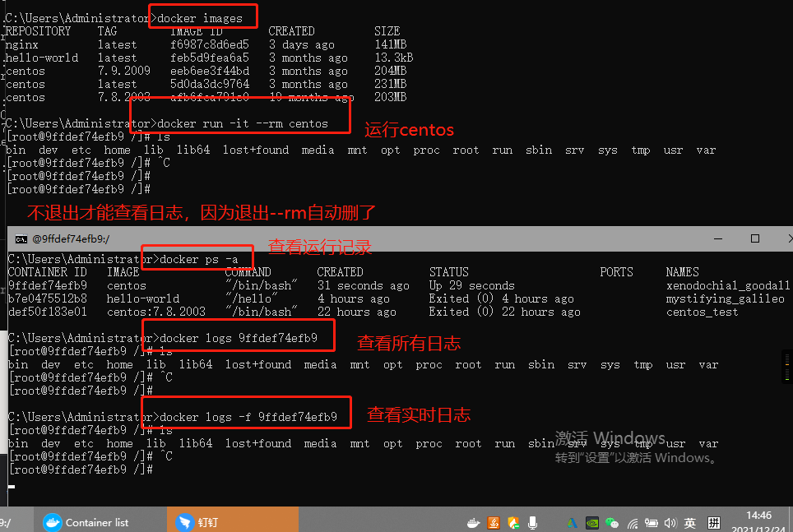The width and height of the screenshot is (793, 532).
Task: Click the Docker whale tray icon
Action: [473, 524]
